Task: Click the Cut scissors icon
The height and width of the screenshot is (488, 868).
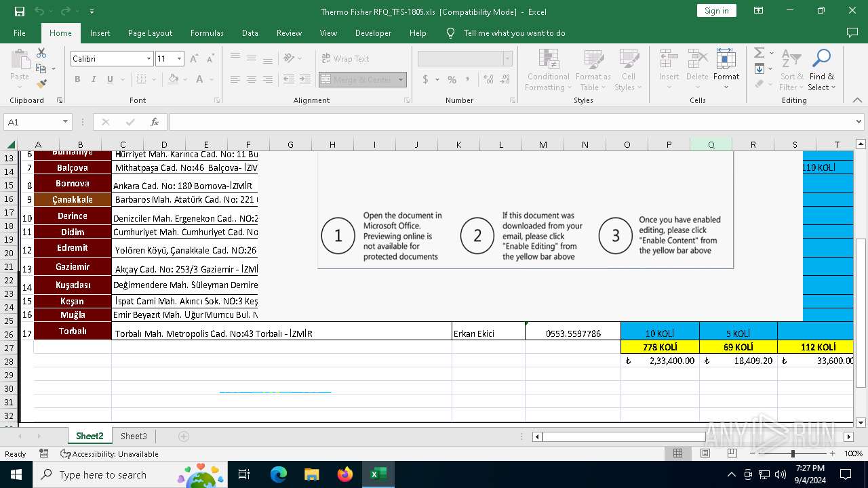Action: (x=41, y=53)
